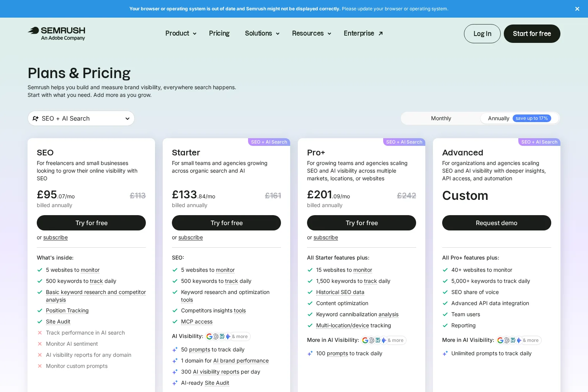Click the Google icon in Starter AI Visibility
Screen dimensions: 588x392
tap(209, 336)
